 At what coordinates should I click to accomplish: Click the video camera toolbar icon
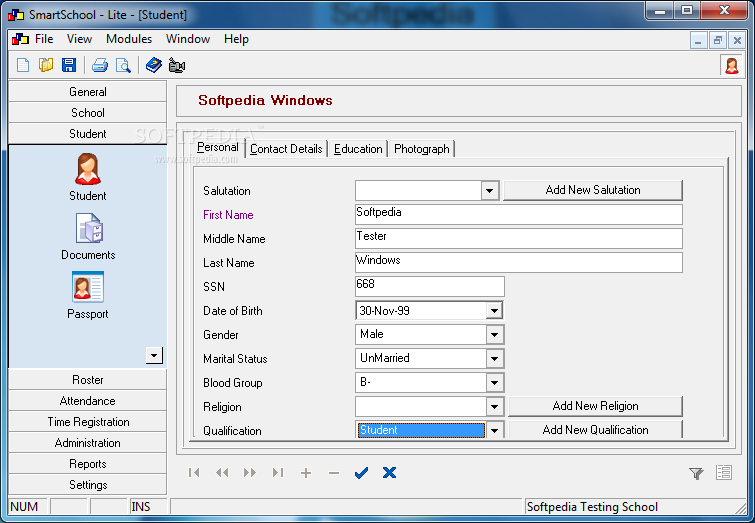[x=177, y=65]
